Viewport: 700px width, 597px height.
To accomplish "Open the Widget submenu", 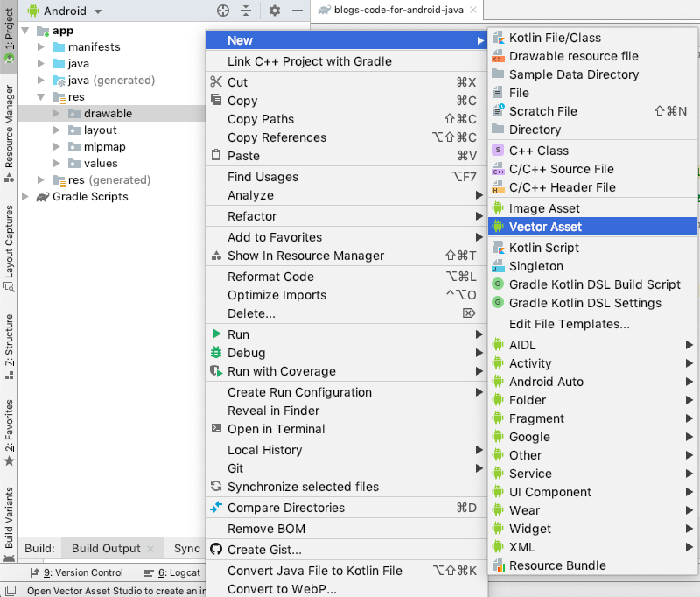I will pyautogui.click(x=593, y=528).
